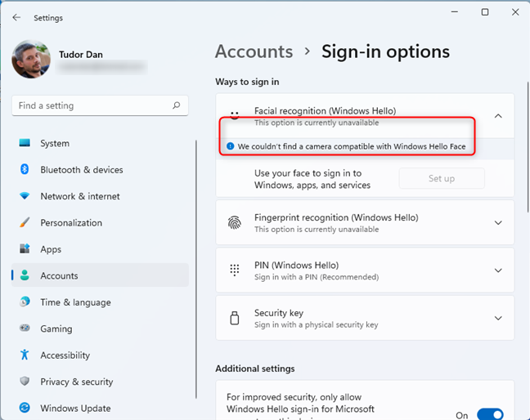Maximize the Settings window
Screen dimensions: 530x420
click(x=485, y=12)
